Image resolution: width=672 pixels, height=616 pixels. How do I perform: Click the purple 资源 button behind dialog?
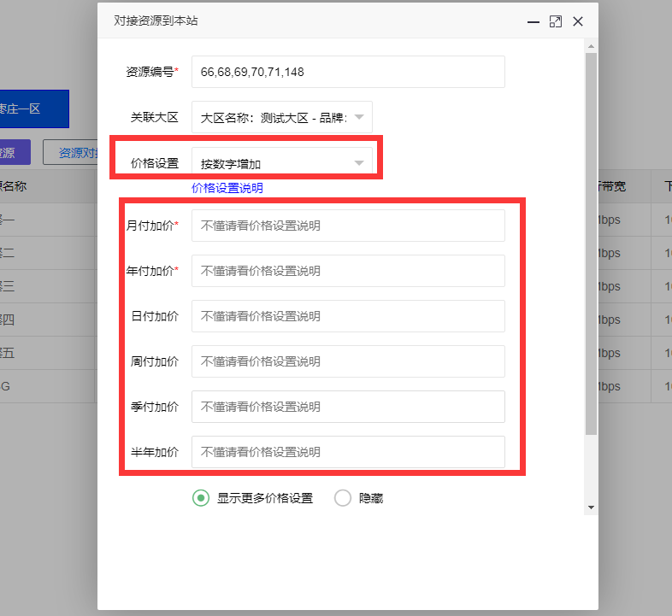pyautogui.click(x=15, y=152)
